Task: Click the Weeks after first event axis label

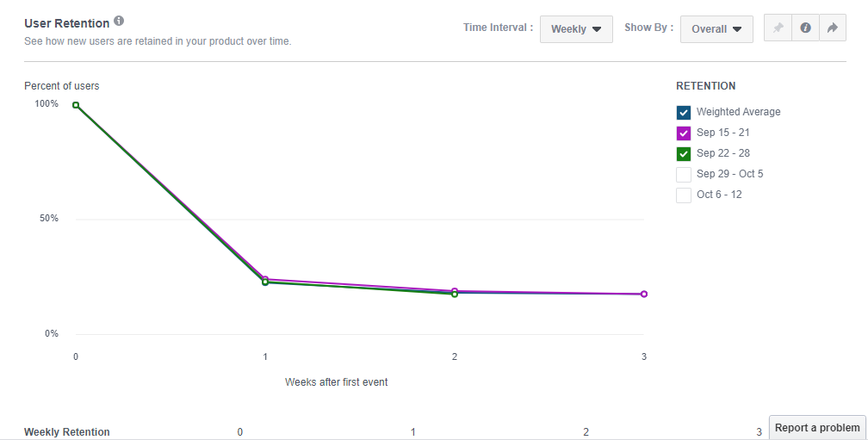Action: 337,381
